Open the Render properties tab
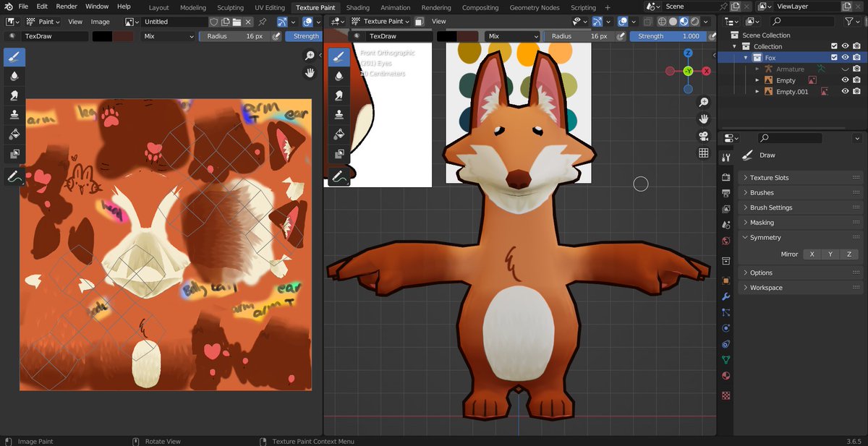The width and height of the screenshot is (868, 446). click(726, 178)
